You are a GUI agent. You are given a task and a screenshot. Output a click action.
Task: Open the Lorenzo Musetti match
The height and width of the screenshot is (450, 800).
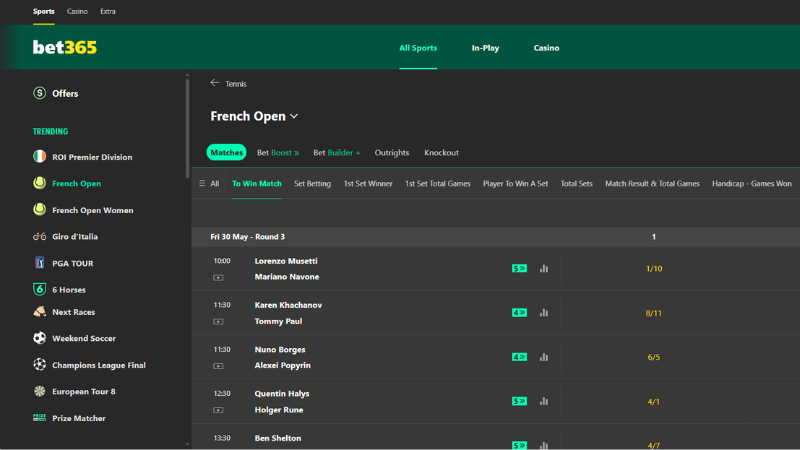(286, 261)
